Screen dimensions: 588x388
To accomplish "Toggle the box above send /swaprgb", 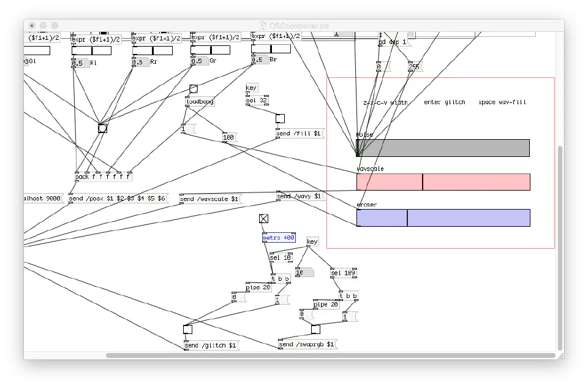I will tap(315, 329).
